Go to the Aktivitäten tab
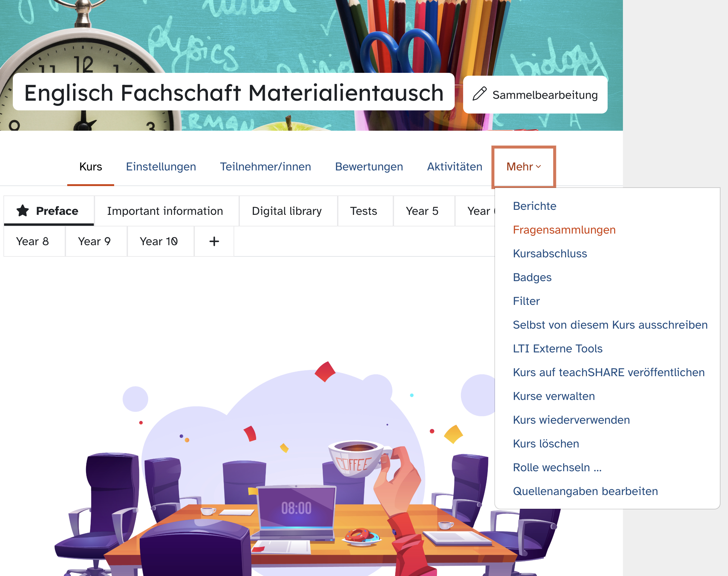728x576 pixels. click(455, 167)
